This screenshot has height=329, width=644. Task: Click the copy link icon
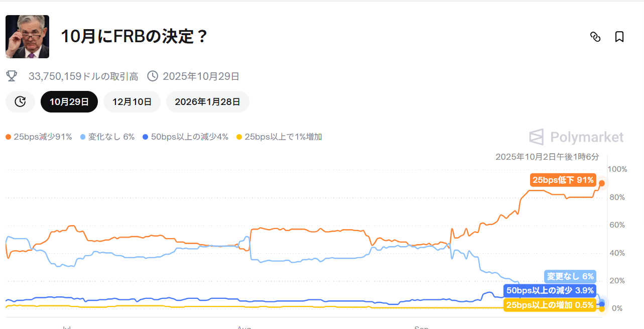coord(595,37)
